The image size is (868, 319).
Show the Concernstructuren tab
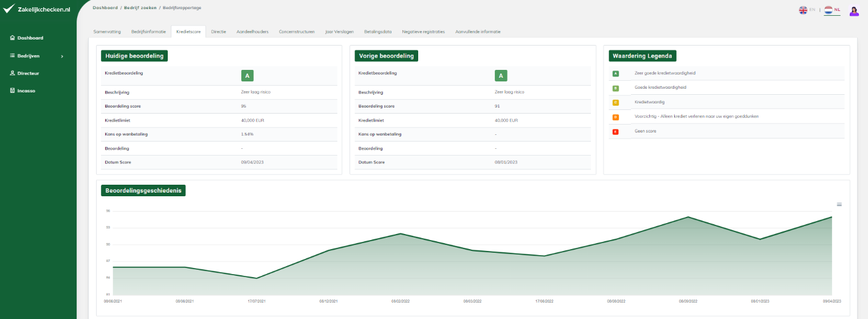click(297, 31)
